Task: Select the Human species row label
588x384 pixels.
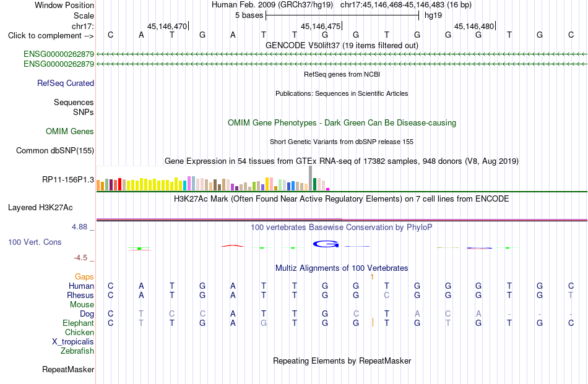Action: pos(81,286)
